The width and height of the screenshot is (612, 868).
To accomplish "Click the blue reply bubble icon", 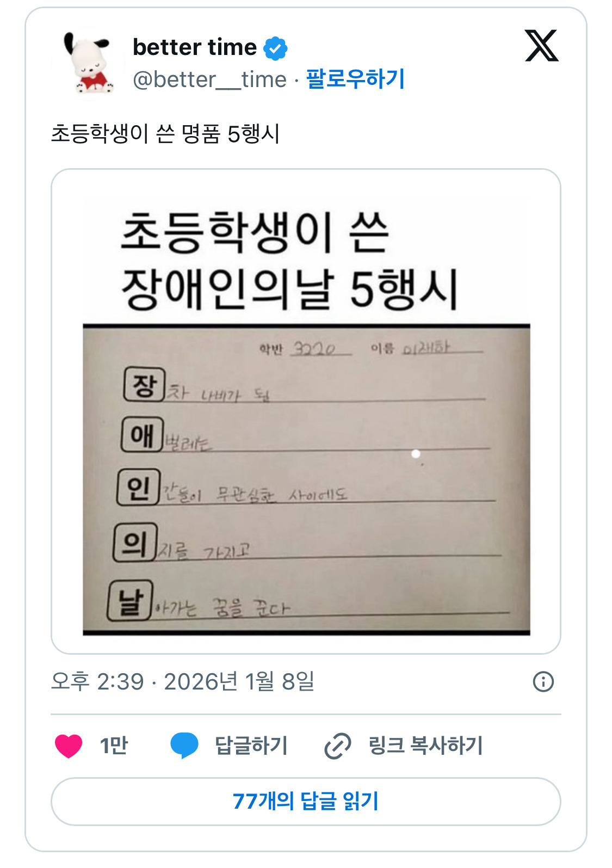I will pyautogui.click(x=184, y=746).
